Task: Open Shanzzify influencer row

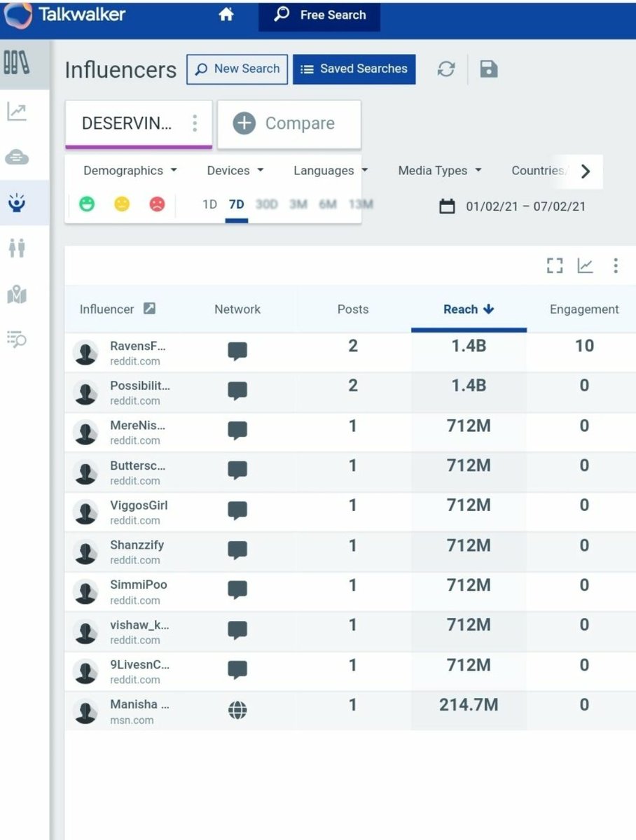Action: click(350, 552)
